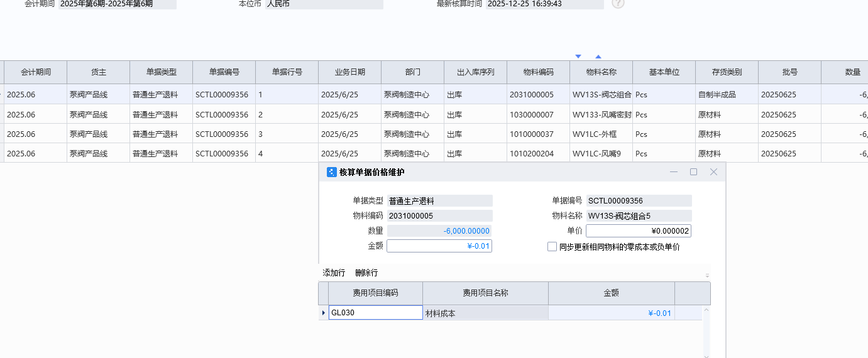Click the row indicator arrow beside GL030
868x358 pixels.
click(x=324, y=313)
